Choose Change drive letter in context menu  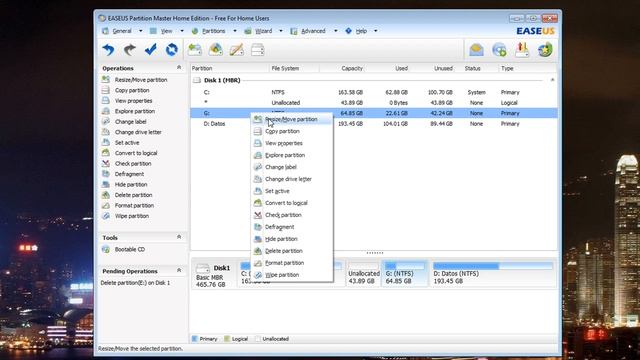(292, 179)
